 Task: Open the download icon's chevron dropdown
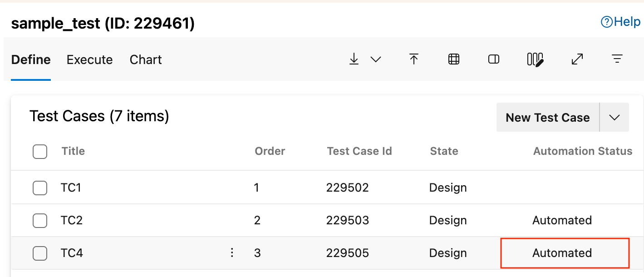click(x=375, y=59)
